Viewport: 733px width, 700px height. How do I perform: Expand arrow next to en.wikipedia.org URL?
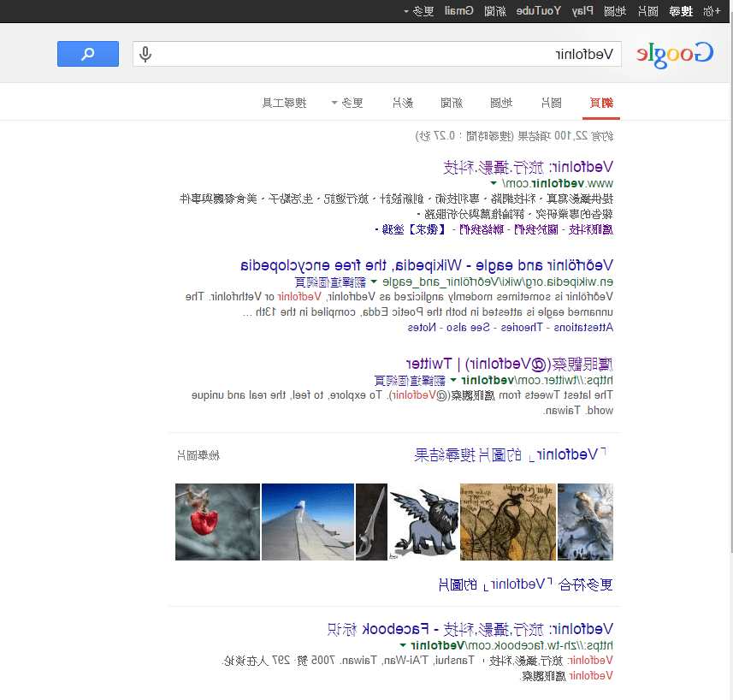click(374, 282)
